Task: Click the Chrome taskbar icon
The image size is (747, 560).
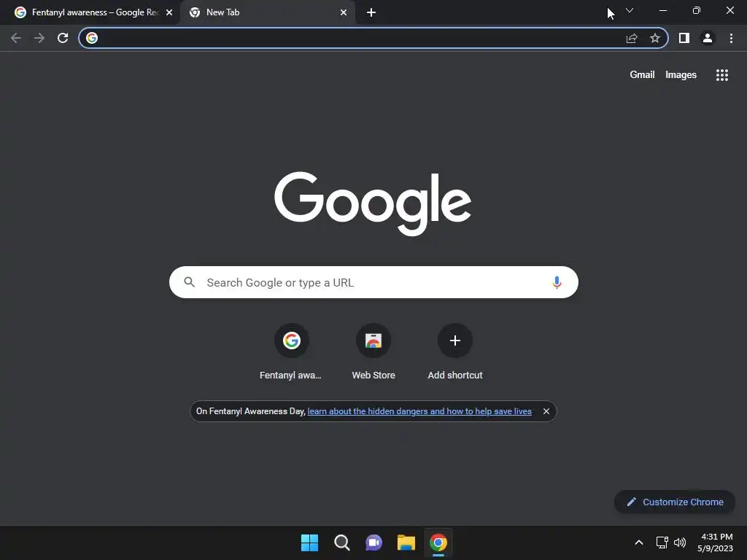Action: [438, 542]
